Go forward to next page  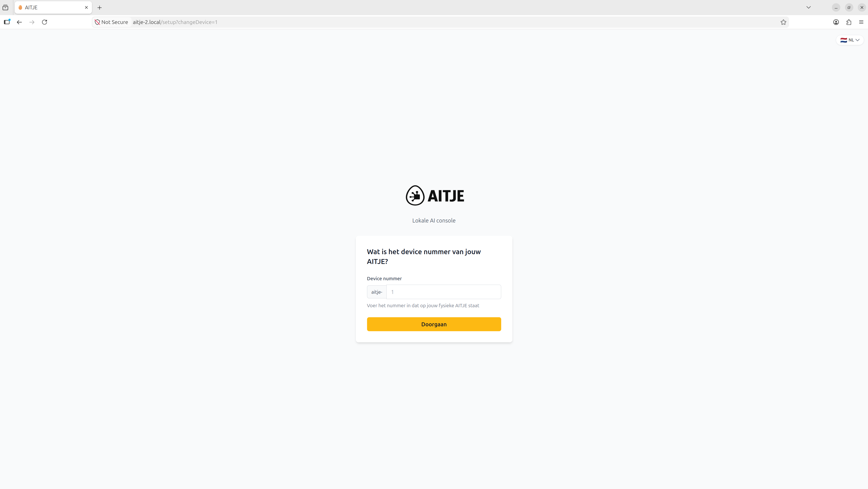coord(32,22)
